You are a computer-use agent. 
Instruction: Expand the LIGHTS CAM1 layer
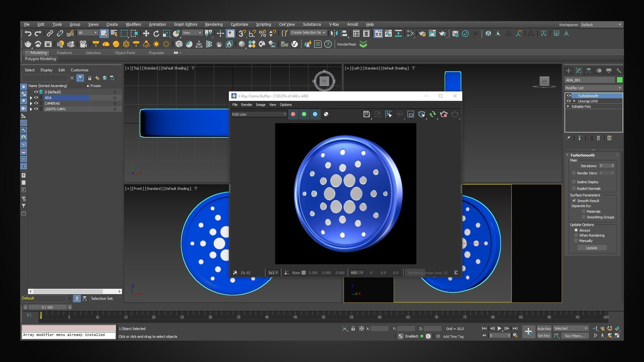(31, 109)
